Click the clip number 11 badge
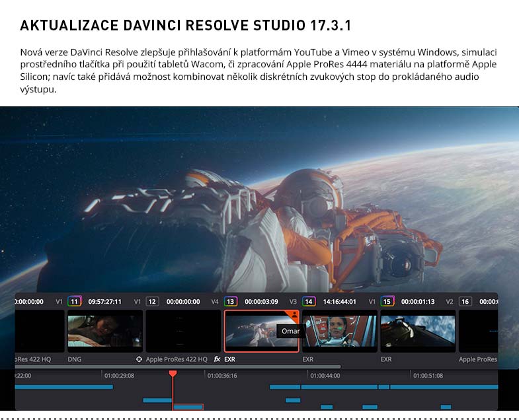 click(74, 302)
